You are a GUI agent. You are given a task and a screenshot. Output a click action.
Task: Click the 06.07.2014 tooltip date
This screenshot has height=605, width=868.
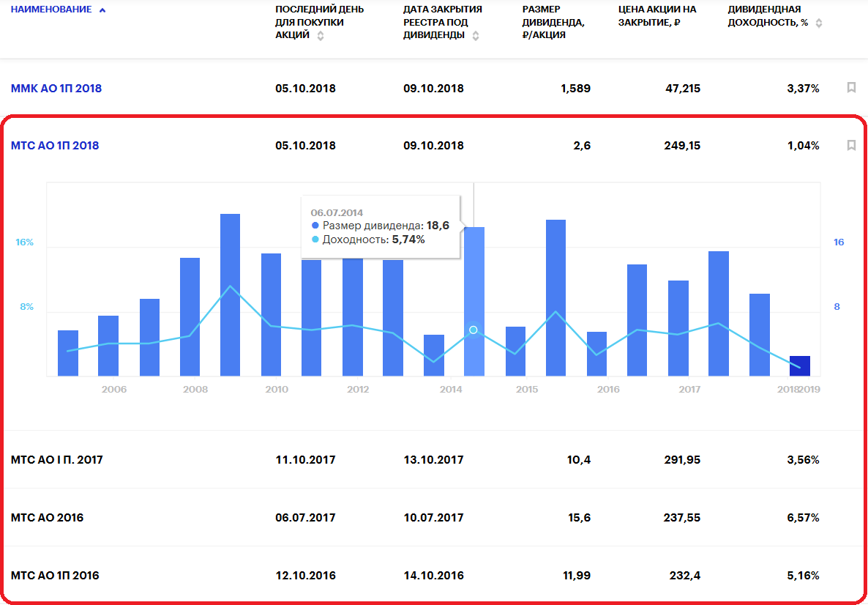click(x=337, y=212)
